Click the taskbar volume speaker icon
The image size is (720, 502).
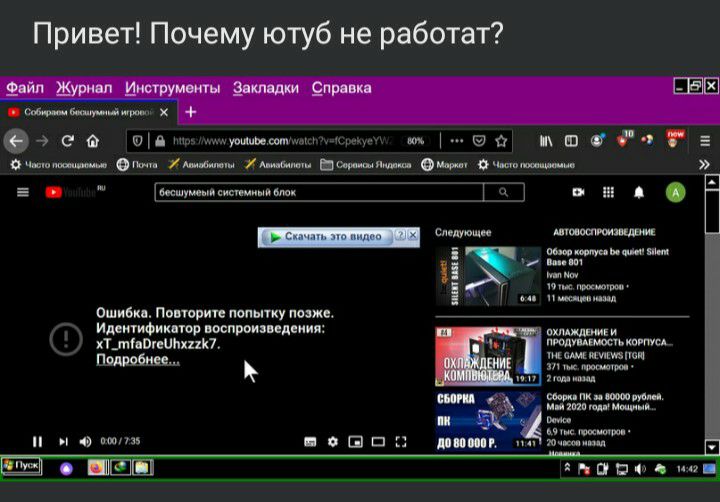tap(640, 469)
